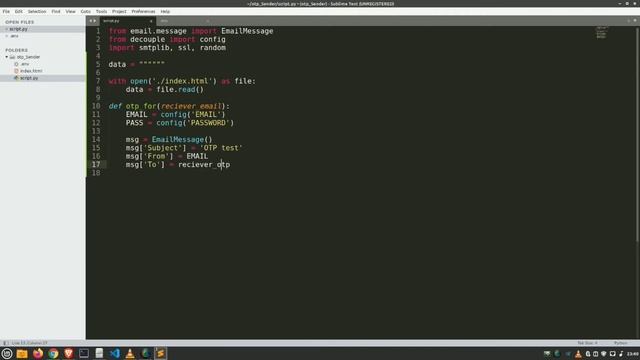The width and height of the screenshot is (640, 360).
Task: Toggle the sidebar via status bar icon
Action: 5,343
